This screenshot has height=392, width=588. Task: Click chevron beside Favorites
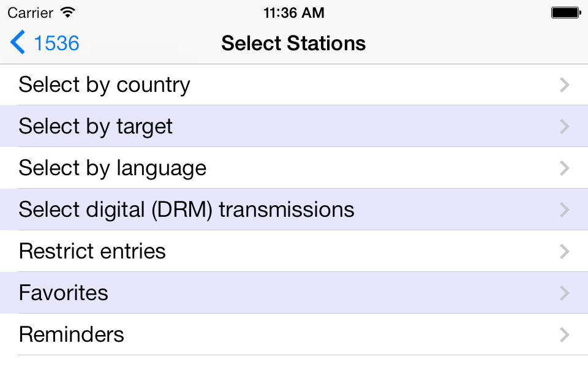[565, 293]
